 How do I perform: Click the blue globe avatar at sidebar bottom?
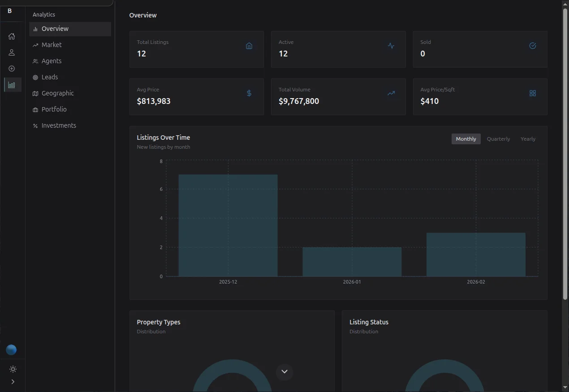click(x=12, y=350)
